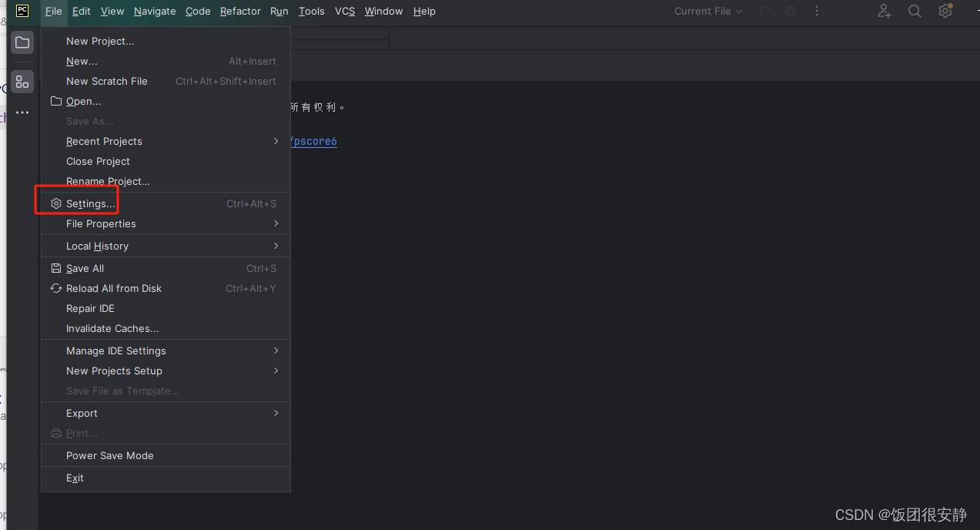Open the IDE settings gear icon top right
This screenshot has height=530, width=980.
pyautogui.click(x=945, y=11)
